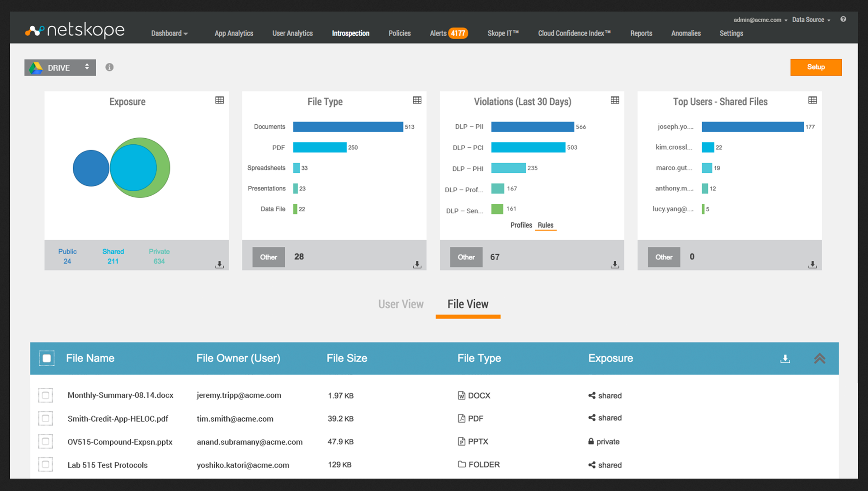Expand the Dashboard menu dropdown
The width and height of the screenshot is (868, 491).
169,33
